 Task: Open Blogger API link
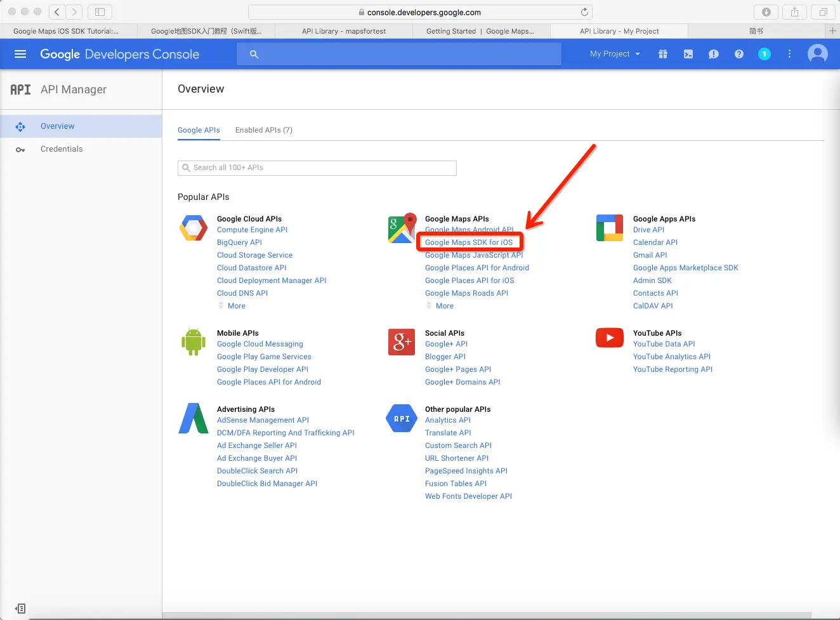click(x=445, y=357)
